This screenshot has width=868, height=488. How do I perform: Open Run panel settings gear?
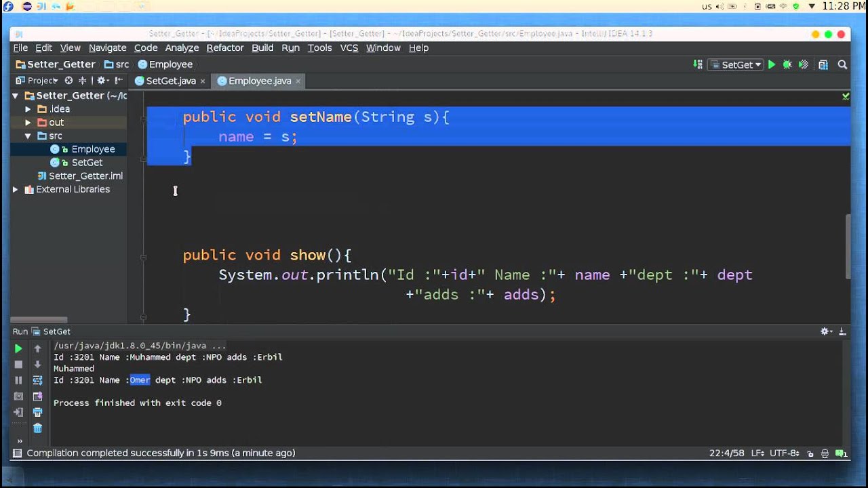click(826, 331)
